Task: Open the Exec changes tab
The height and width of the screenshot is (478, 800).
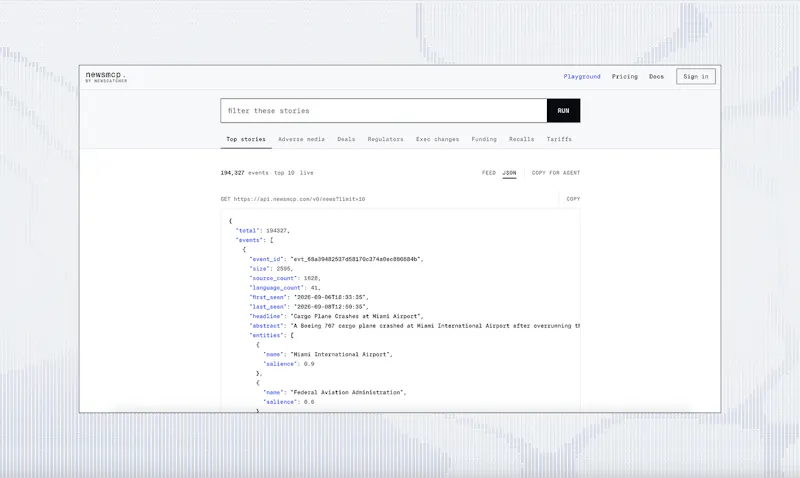Action: pyautogui.click(x=437, y=139)
